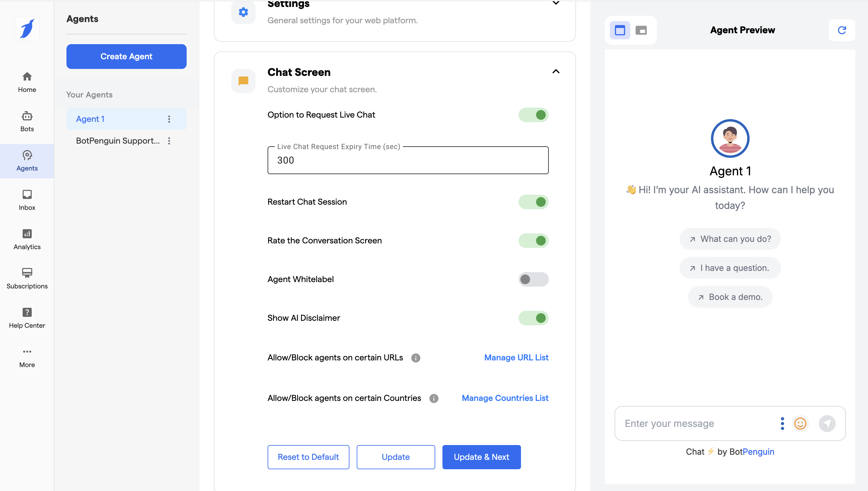Go to Analytics in the sidebar
Viewport: 868px width, 491px height.
pyautogui.click(x=27, y=239)
